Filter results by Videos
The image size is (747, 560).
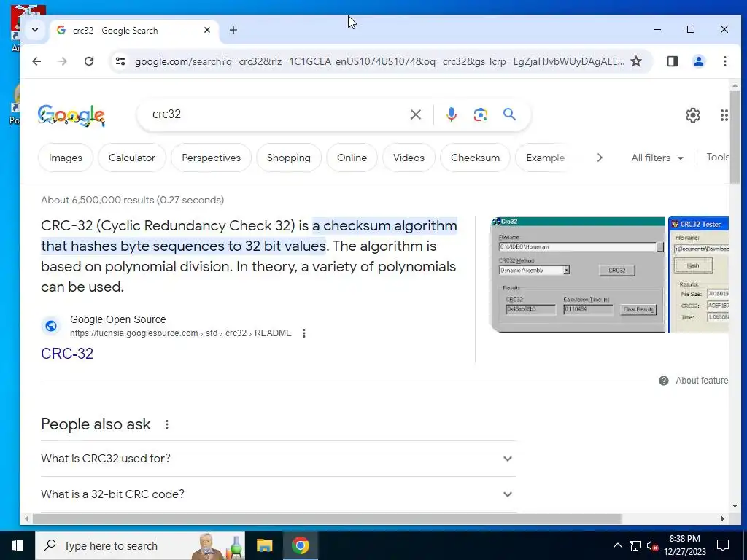click(x=409, y=157)
